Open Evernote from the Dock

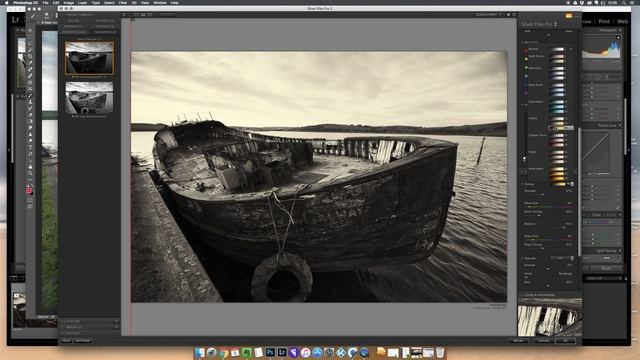[x=247, y=352]
